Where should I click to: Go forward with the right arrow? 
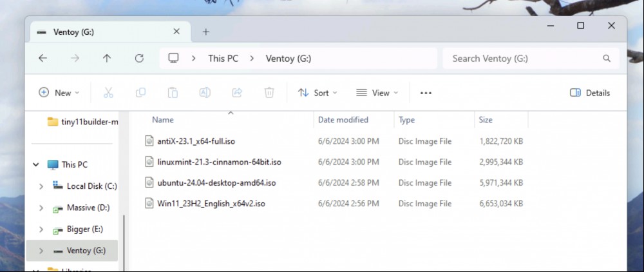click(x=75, y=59)
